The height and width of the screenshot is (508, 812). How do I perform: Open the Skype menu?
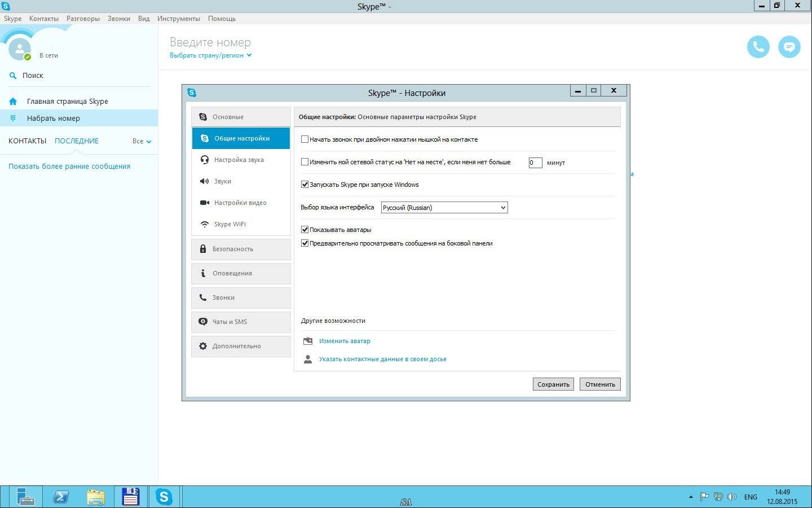[x=12, y=19]
